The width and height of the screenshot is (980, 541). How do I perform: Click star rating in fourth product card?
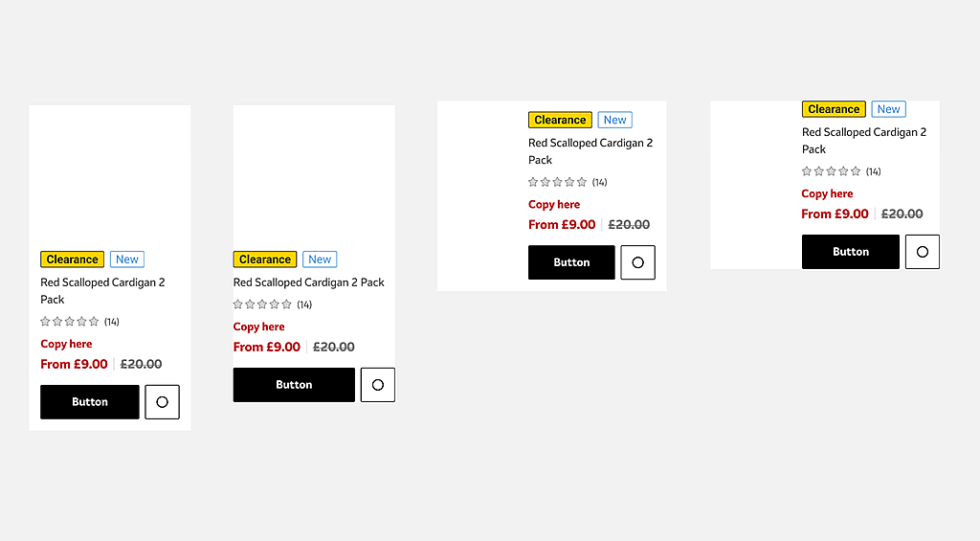832,171
